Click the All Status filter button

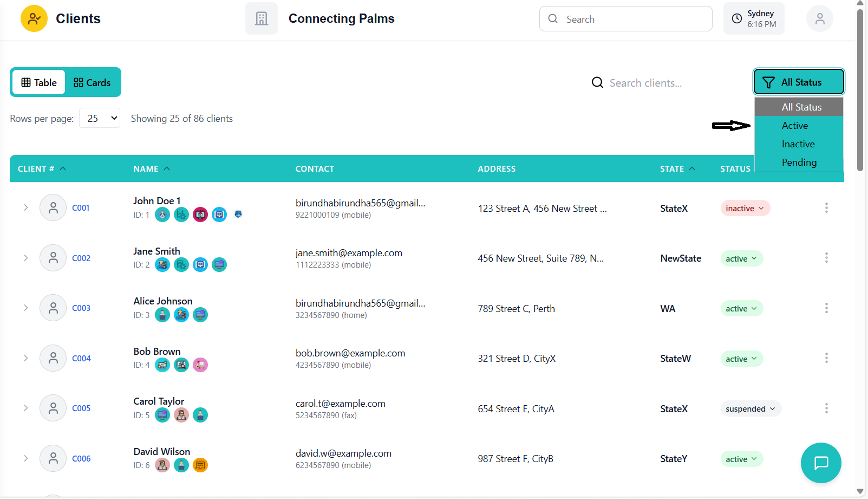pyautogui.click(x=798, y=82)
